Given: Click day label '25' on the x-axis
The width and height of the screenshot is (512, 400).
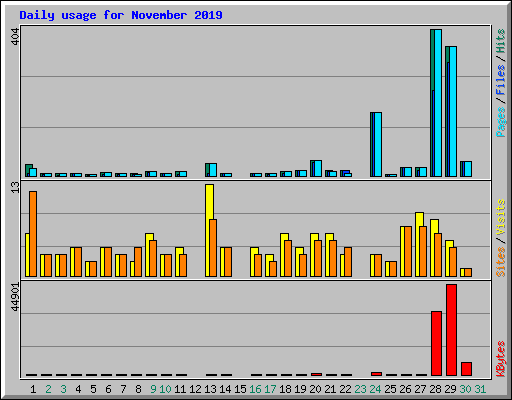Looking at the screenshot, I should click(x=390, y=389).
